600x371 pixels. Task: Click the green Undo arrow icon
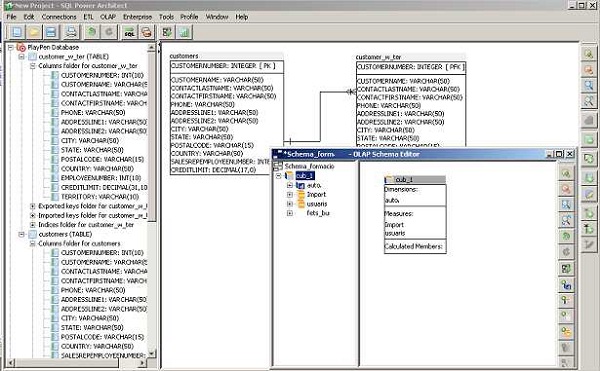click(x=91, y=32)
